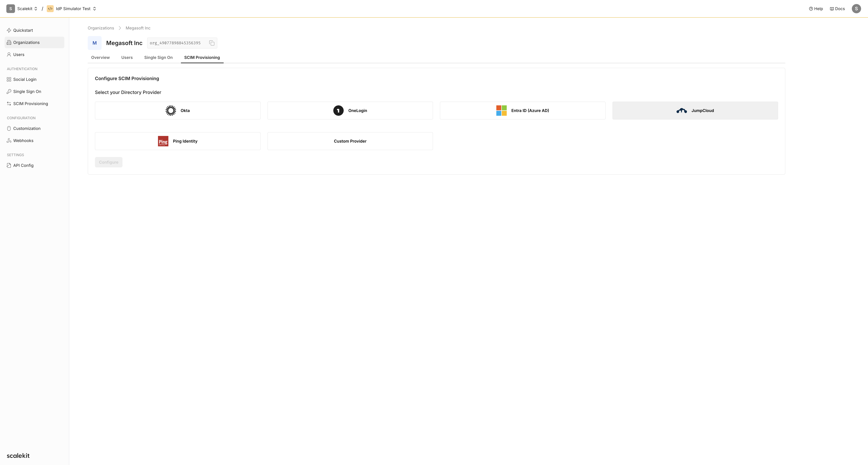Image resolution: width=868 pixels, height=465 pixels.
Task: Click the Select your Directory Provider label
Action: pos(128,92)
